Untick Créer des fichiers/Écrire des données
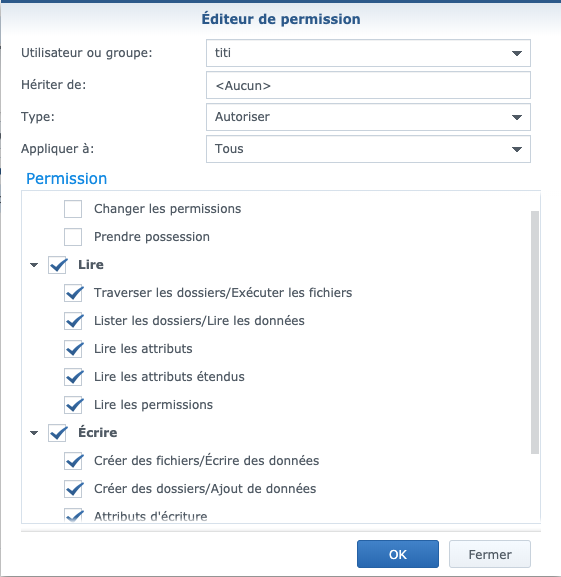Viewport: 561px width, 577px height. (x=73, y=461)
